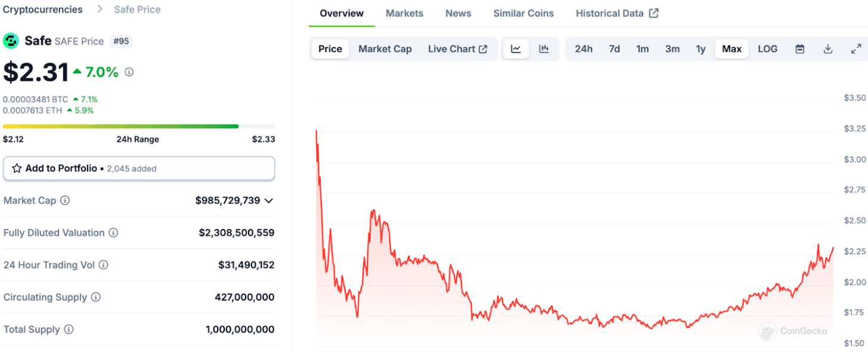Select the 24h time range
Image resolution: width=868 pixels, height=353 pixels.
(583, 49)
